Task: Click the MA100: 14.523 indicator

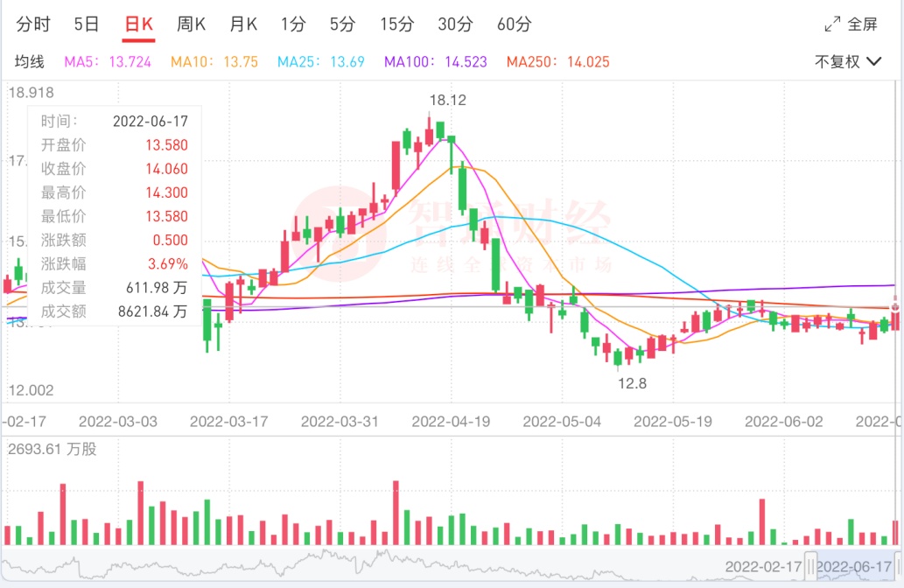Action: point(436,61)
